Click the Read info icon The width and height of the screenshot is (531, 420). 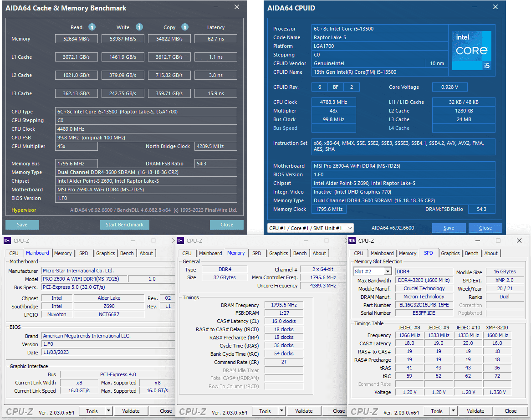[x=92, y=27]
